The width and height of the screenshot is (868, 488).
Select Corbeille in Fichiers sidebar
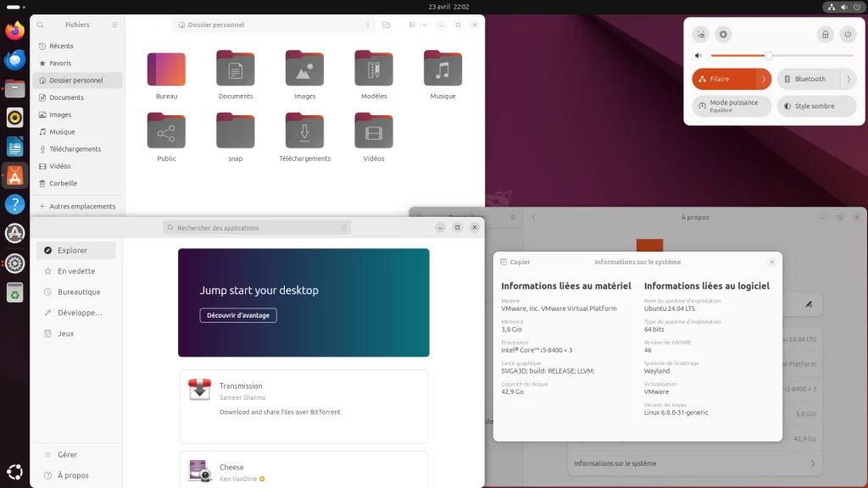(77, 183)
